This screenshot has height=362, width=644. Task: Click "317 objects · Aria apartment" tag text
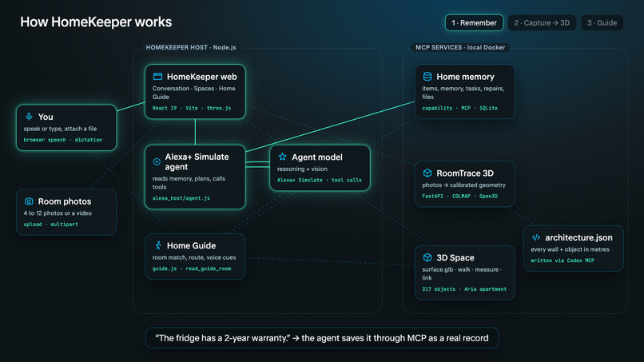point(464,289)
